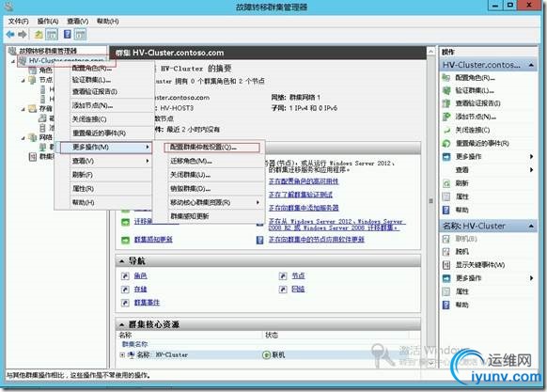Choose 关闭群集(U)... in the submenu

pos(210,175)
